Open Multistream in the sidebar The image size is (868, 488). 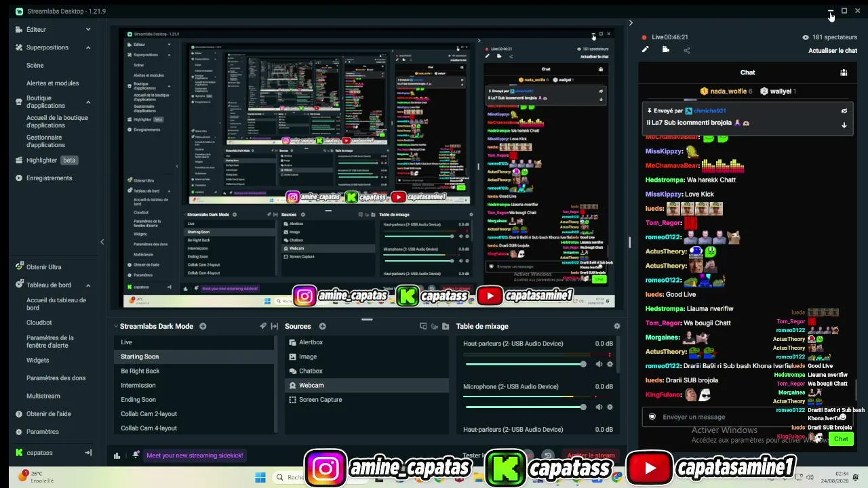coord(43,396)
